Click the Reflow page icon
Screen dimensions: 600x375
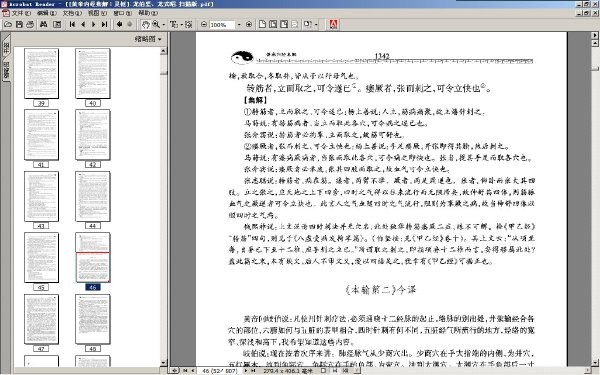click(294, 24)
